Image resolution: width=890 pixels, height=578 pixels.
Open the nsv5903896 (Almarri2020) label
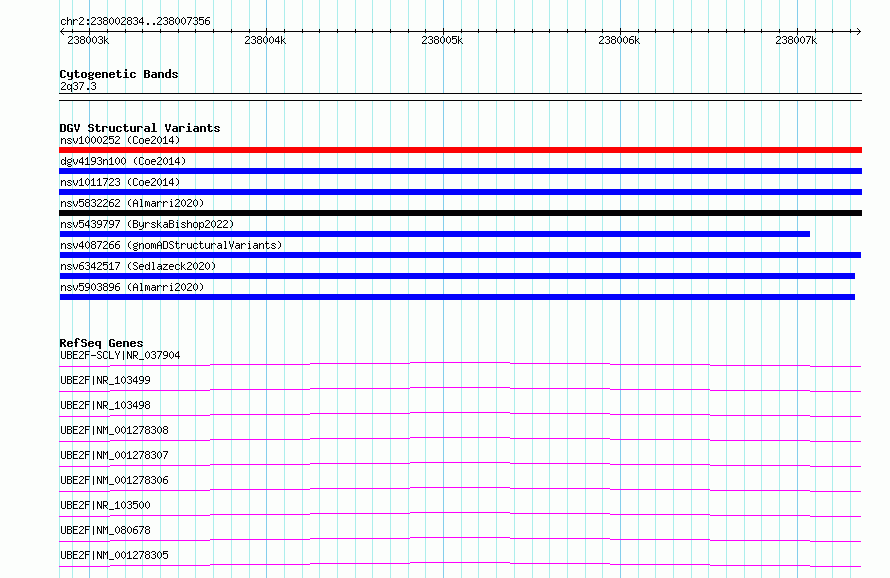132,287
